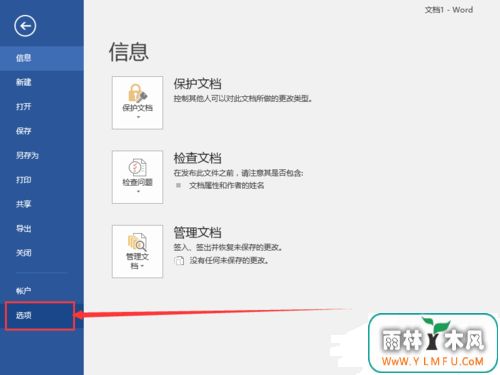Screen dimensions: 500x375
Task: Click the back arrow circle icon
Action: pos(25,26)
